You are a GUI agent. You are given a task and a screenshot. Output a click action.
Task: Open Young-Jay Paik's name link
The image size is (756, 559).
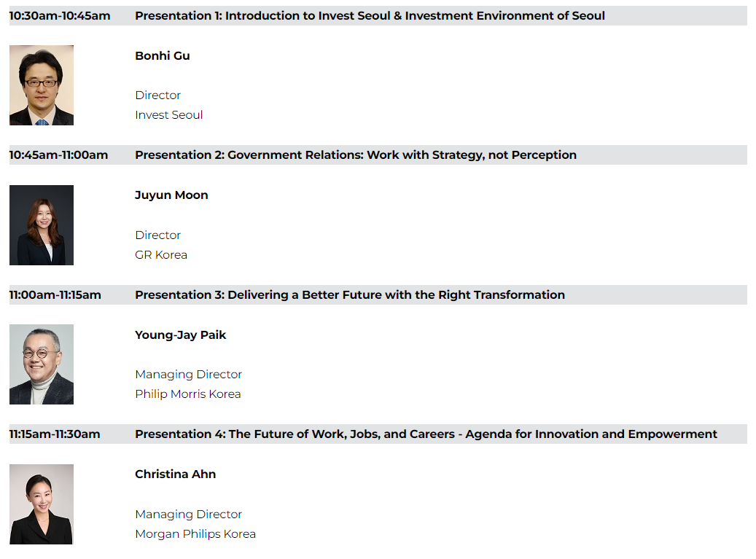pos(180,335)
